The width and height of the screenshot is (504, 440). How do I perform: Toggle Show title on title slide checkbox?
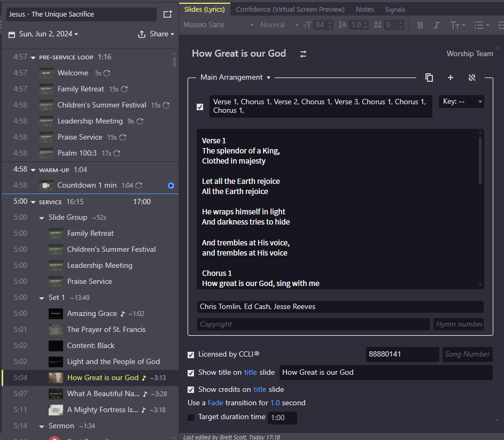pos(191,373)
